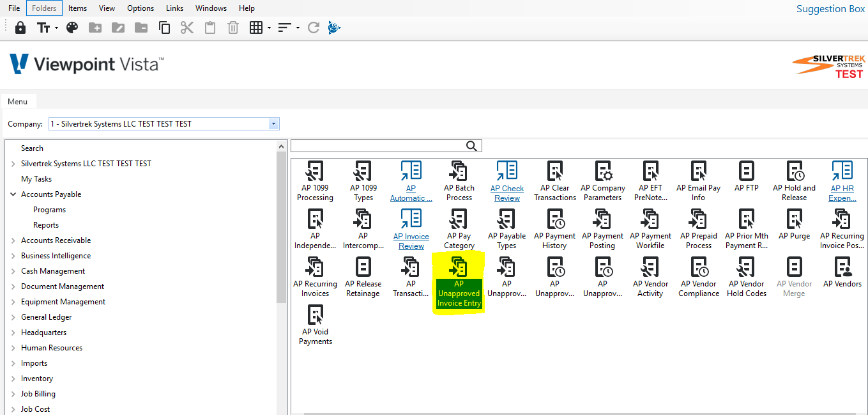Open the color palette theme icon

pyautogui.click(x=72, y=27)
